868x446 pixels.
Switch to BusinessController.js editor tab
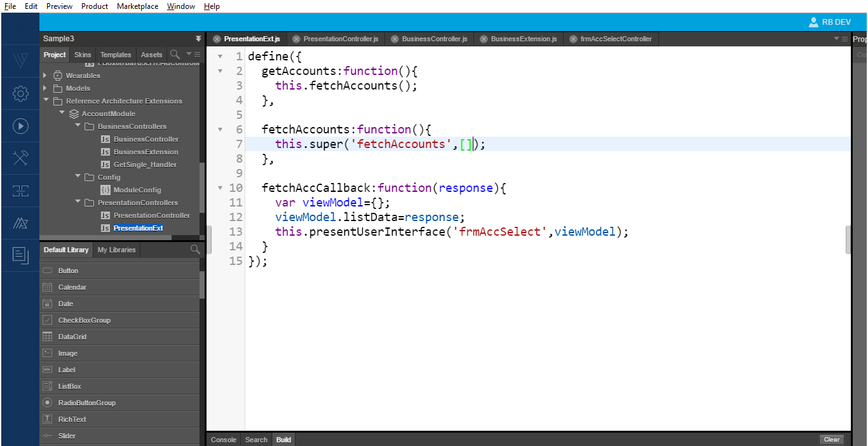coord(434,39)
